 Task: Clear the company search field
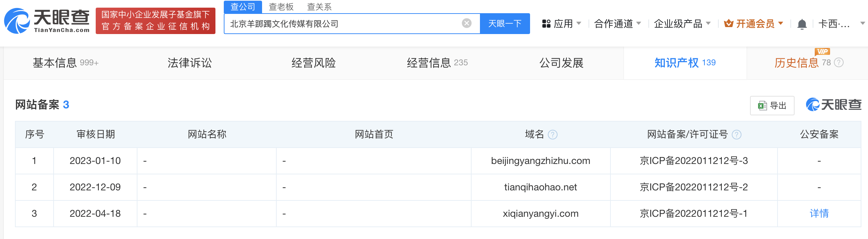click(466, 23)
